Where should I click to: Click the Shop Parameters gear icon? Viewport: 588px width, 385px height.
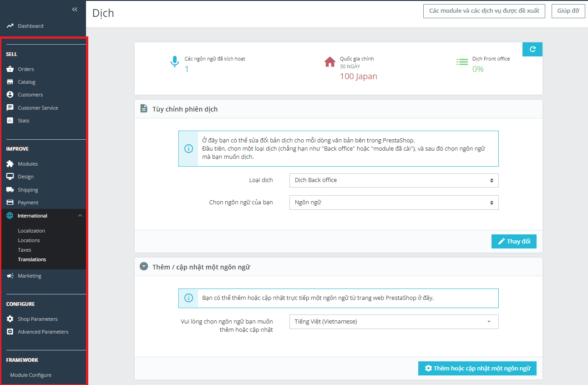(x=10, y=319)
